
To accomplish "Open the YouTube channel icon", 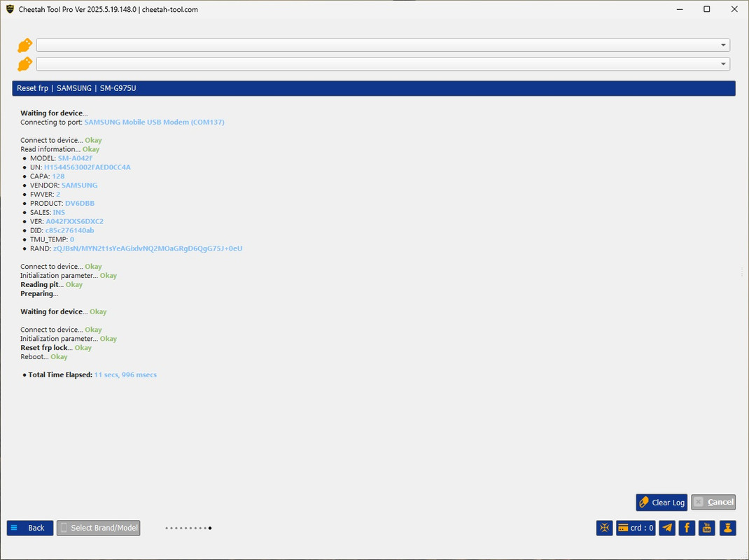I will click(707, 528).
